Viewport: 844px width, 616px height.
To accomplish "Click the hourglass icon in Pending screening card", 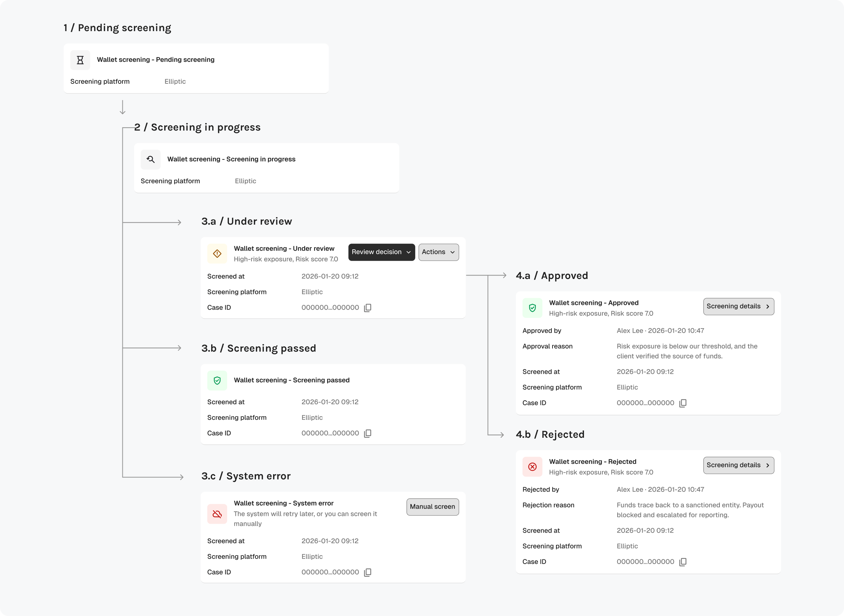I will pyautogui.click(x=80, y=60).
